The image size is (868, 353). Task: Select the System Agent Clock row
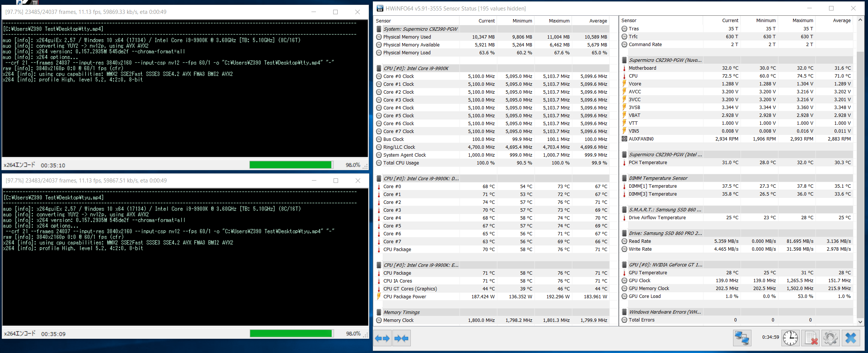click(x=492, y=155)
